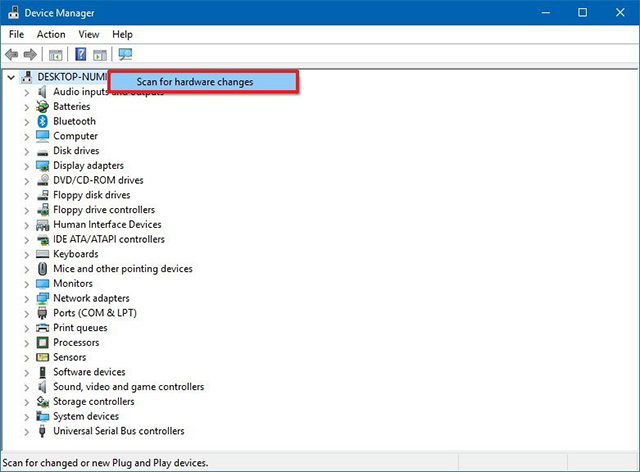Click the Batteries category icon
Viewport: 640px width, 472px height.
42,107
